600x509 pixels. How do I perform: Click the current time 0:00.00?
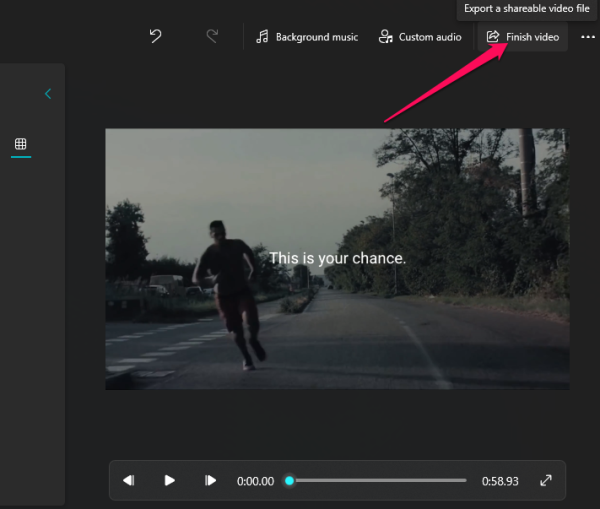[x=255, y=481]
